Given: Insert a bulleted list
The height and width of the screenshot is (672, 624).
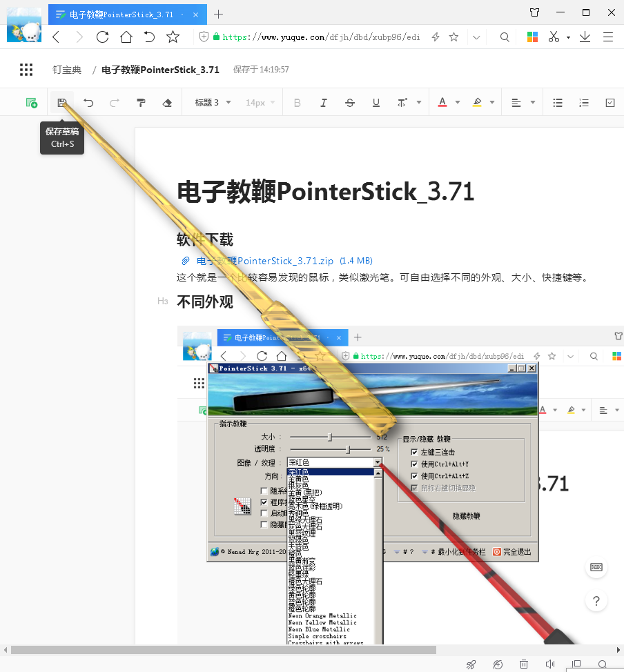Looking at the screenshot, I should [558, 102].
